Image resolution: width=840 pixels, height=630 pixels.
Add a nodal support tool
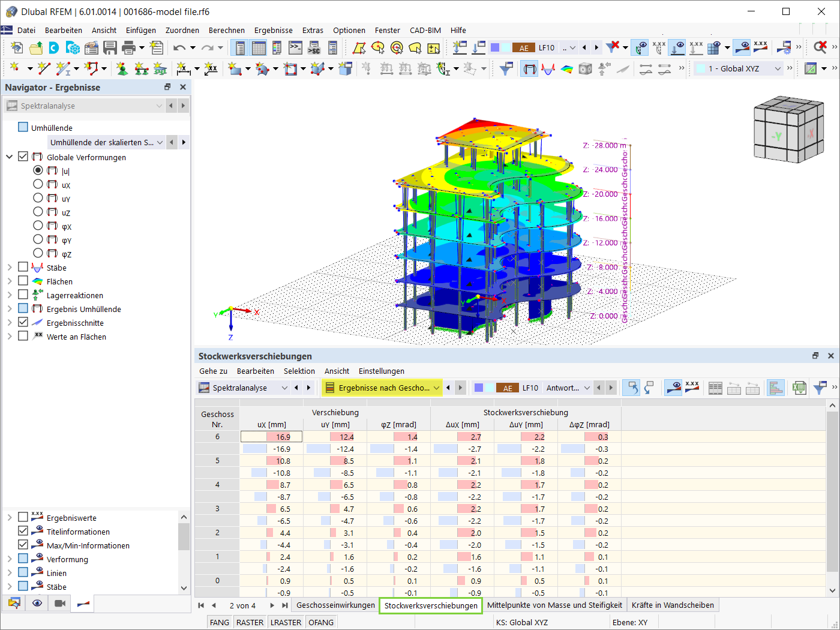(x=122, y=69)
